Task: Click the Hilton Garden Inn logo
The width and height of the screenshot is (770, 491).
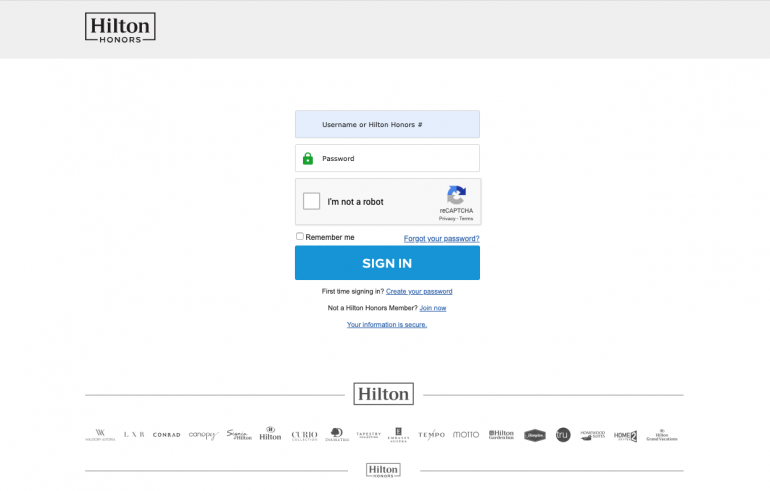Action: click(x=501, y=435)
